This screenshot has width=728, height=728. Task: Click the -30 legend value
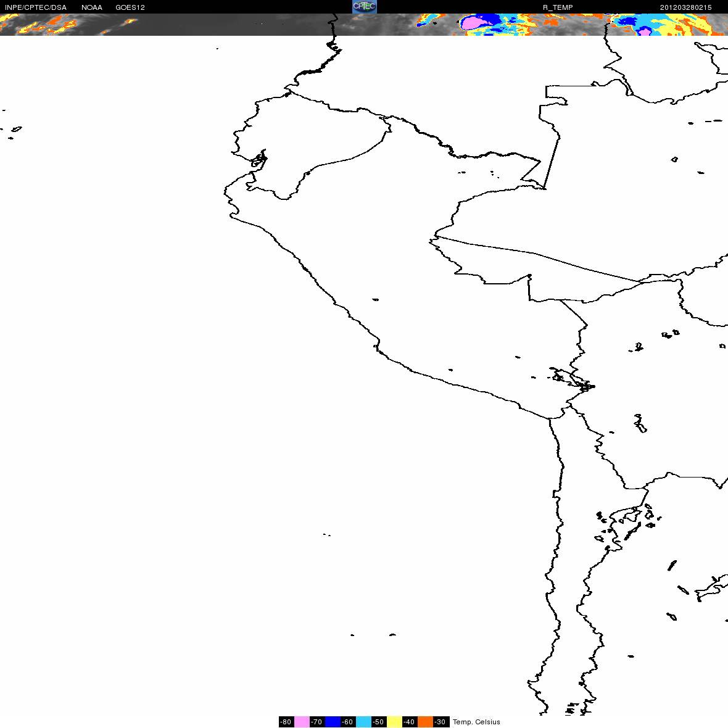click(x=441, y=722)
